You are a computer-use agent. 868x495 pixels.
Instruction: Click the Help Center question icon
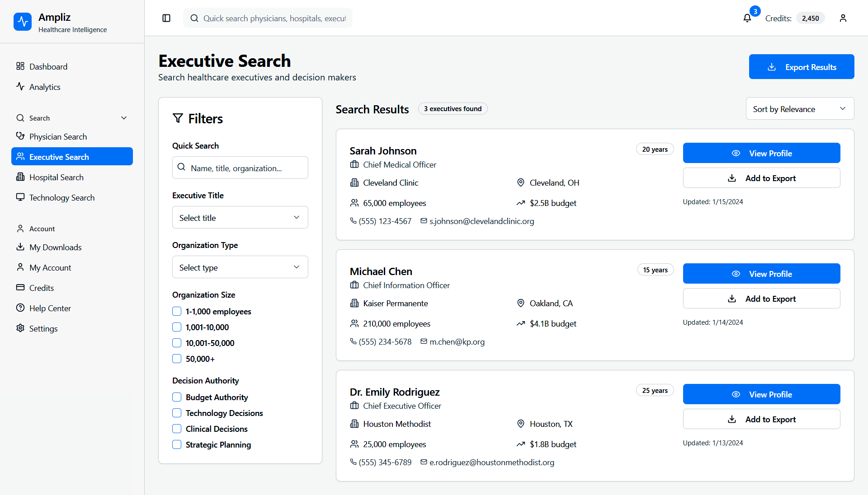pyautogui.click(x=20, y=308)
